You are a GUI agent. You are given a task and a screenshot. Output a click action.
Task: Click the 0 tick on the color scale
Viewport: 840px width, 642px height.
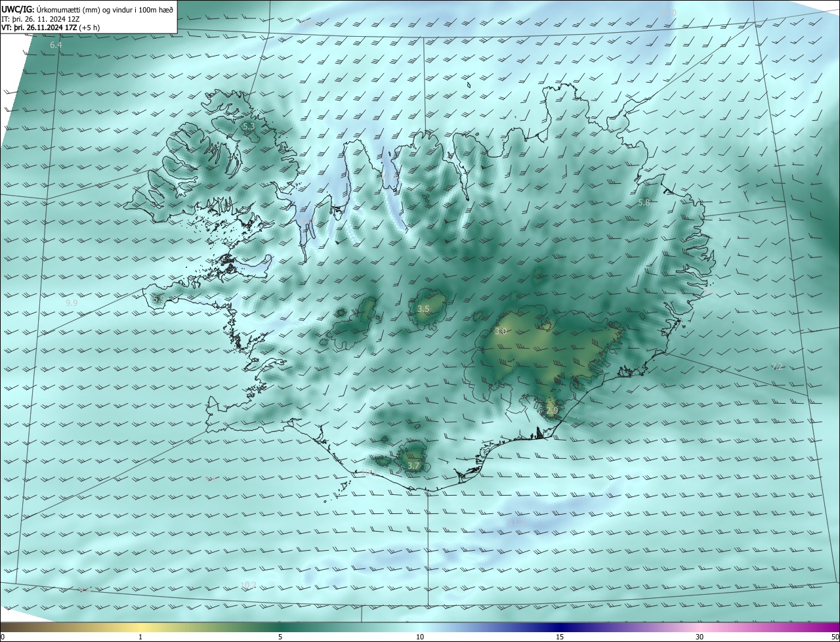click(3, 637)
